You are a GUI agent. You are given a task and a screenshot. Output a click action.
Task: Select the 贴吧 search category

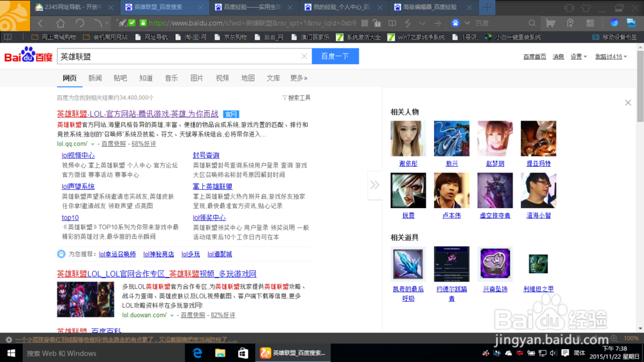(x=120, y=78)
